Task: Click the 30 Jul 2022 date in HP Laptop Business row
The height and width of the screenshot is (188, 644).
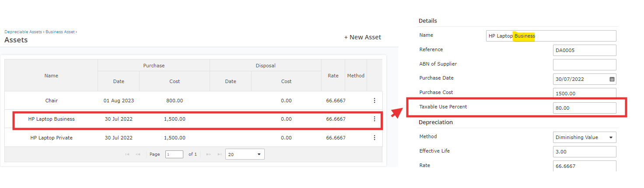Action: point(119,119)
